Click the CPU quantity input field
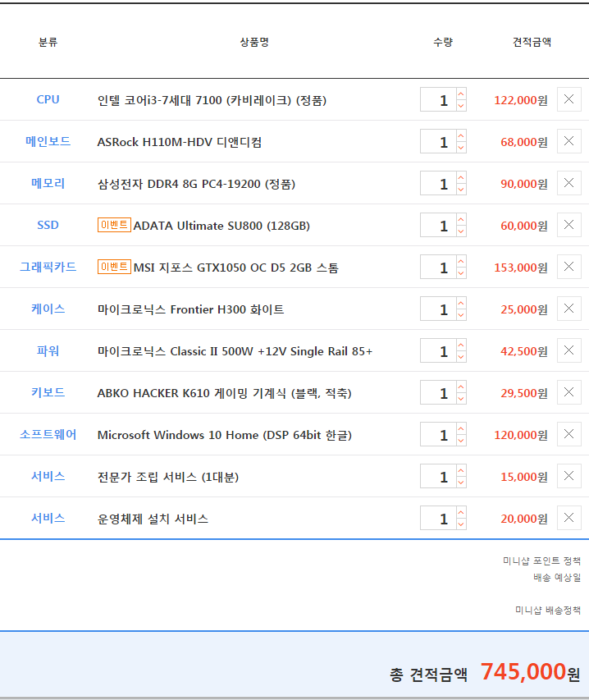 tap(438, 99)
